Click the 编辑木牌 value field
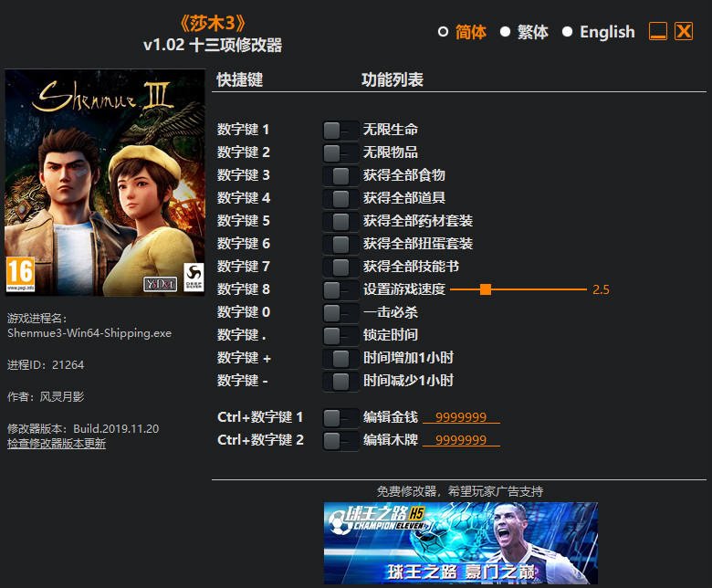Viewport: 712px width, 588px height. point(461,440)
